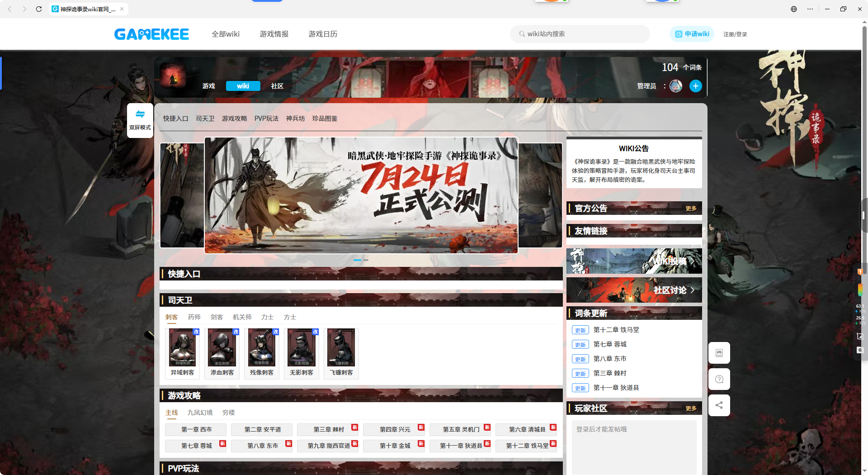Viewport: 868px width, 475px height.
Task: Toggle 双屏模式 dual-screen mode
Action: [x=140, y=120]
